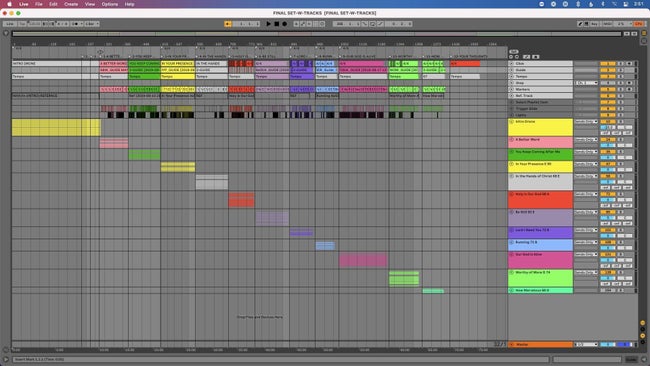The image size is (650, 366).
Task: Toggle Automation Mode icon above track list
Action: [526, 57]
